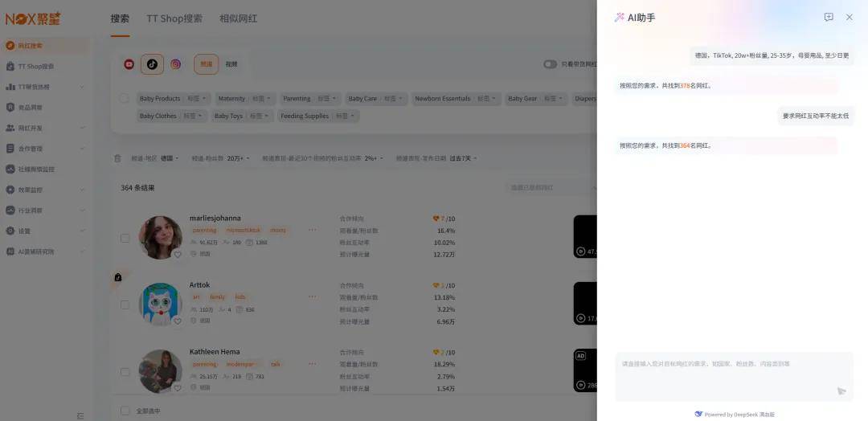Select the TikTok platform icon
Screen dimensions: 868x421
point(152,64)
